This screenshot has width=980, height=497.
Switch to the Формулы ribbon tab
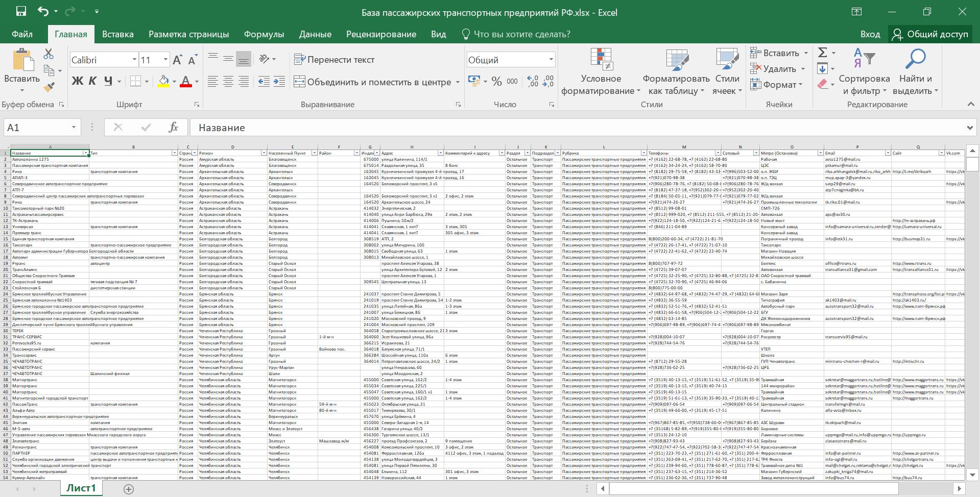pos(264,34)
